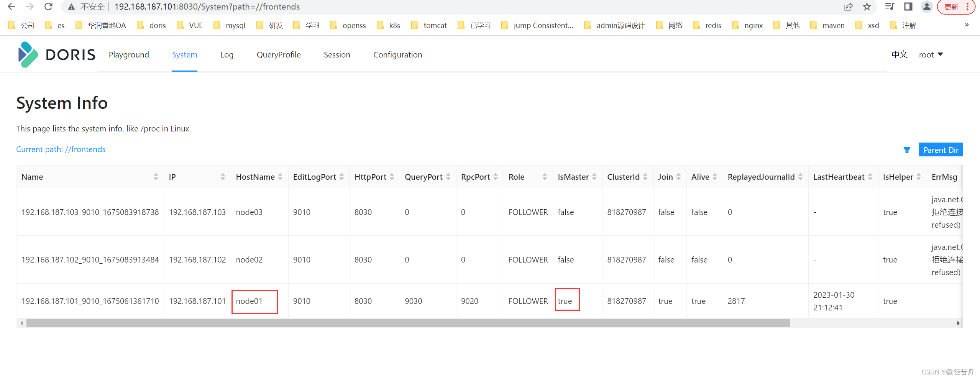Sort table by IsMaster column
The width and height of the screenshot is (980, 379).
pos(594,177)
